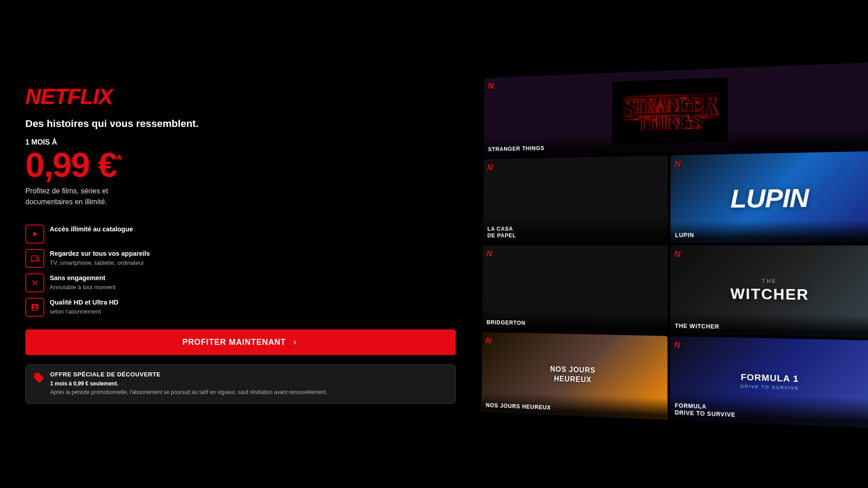This screenshot has height=488, width=868.
Task: Open the Lupin show card
Action: pos(769,198)
